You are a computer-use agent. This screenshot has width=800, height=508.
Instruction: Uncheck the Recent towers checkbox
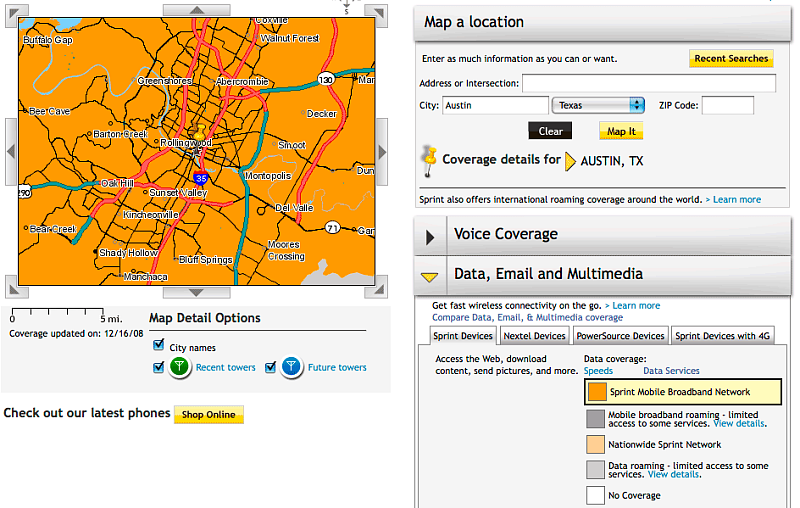pyautogui.click(x=159, y=367)
